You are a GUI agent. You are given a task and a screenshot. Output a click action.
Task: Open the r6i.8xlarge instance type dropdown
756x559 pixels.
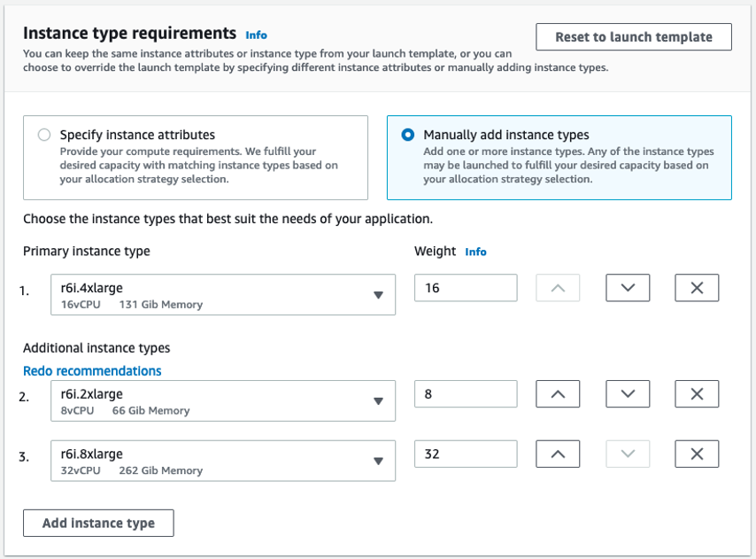223,462
